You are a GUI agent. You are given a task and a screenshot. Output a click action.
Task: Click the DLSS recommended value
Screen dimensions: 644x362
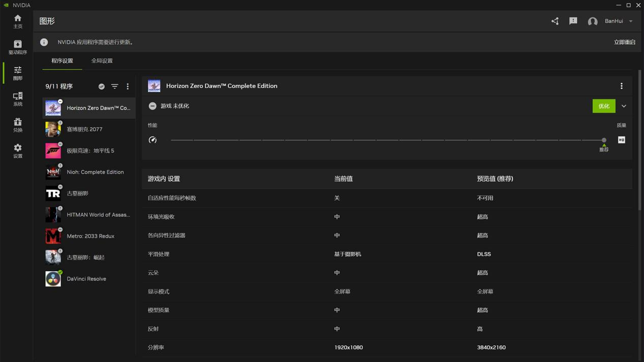[x=484, y=254]
